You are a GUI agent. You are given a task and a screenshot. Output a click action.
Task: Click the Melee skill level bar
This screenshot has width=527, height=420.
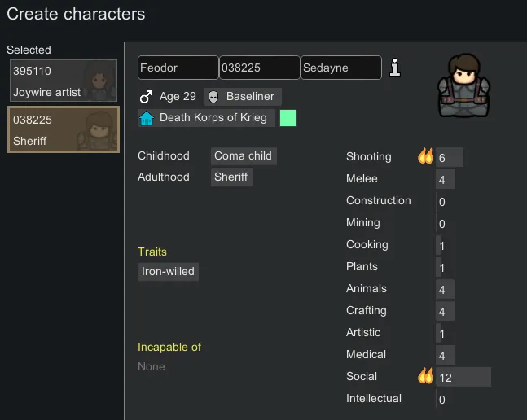pyautogui.click(x=445, y=179)
